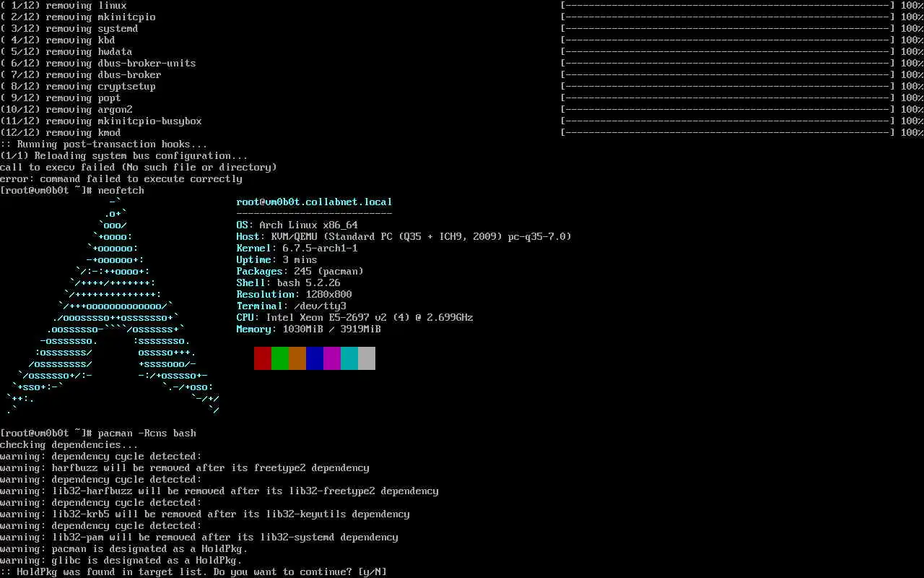The height and width of the screenshot is (578, 924).
Task: Click the 'Uptime: 3 mins' line
Action: coord(277,260)
